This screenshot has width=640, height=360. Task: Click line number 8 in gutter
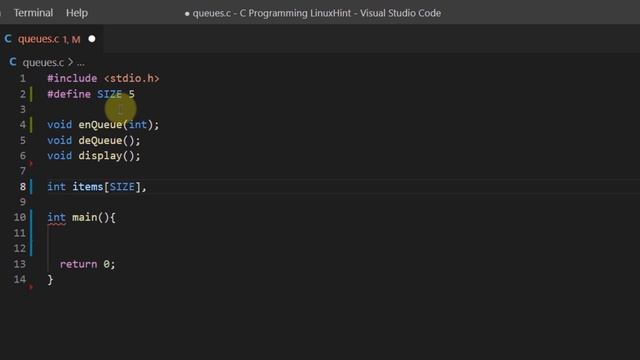[23, 187]
